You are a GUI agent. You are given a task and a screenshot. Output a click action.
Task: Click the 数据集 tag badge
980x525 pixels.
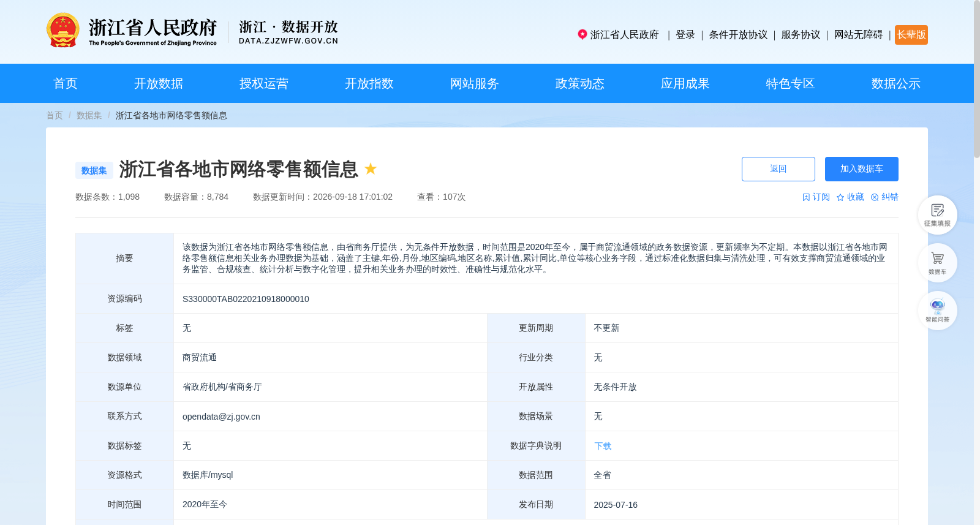(x=94, y=170)
